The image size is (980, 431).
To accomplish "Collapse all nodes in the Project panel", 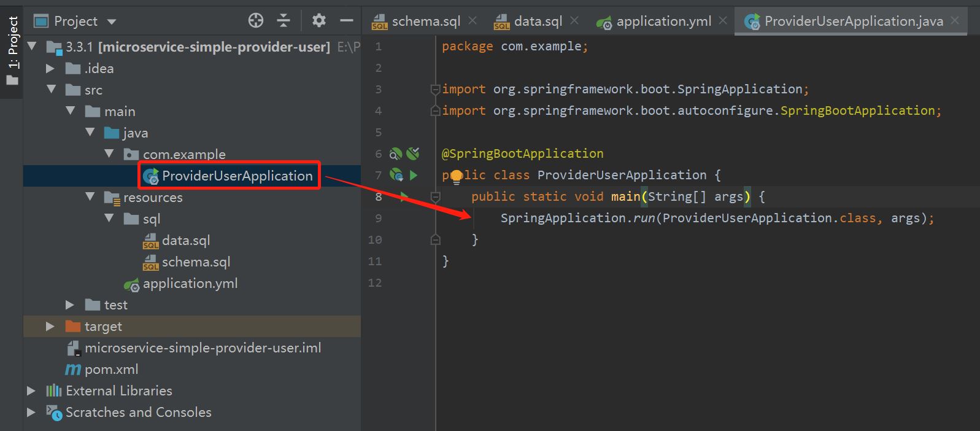I will click(x=284, y=21).
